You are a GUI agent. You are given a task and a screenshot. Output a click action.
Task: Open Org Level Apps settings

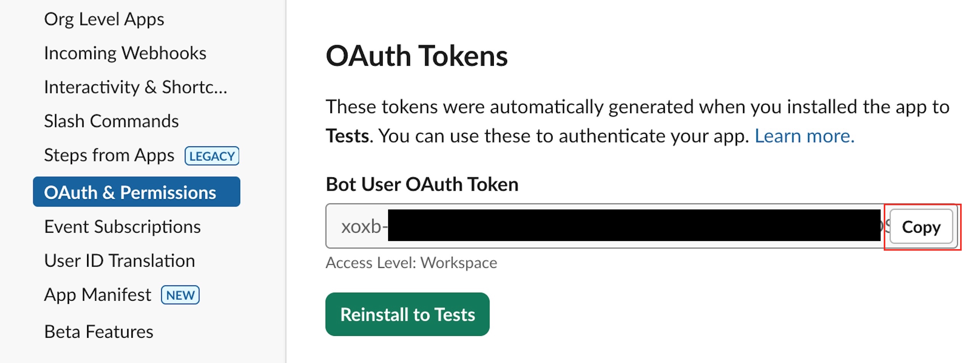104,19
